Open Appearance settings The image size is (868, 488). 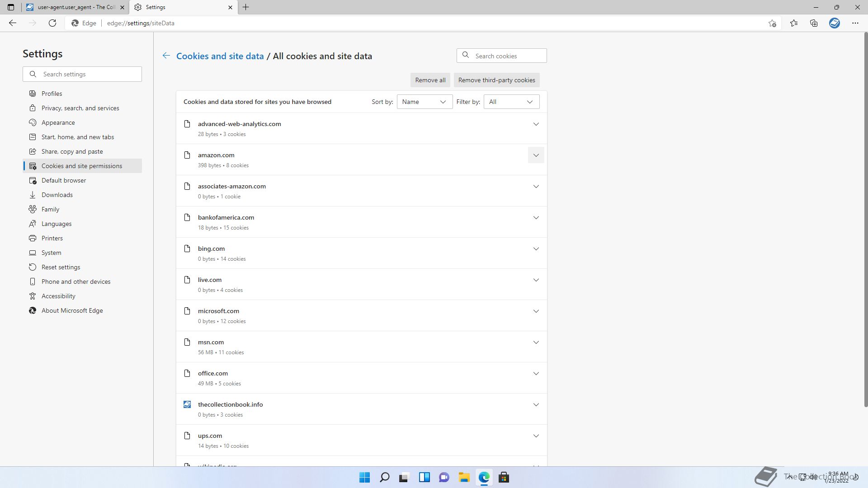82,122
